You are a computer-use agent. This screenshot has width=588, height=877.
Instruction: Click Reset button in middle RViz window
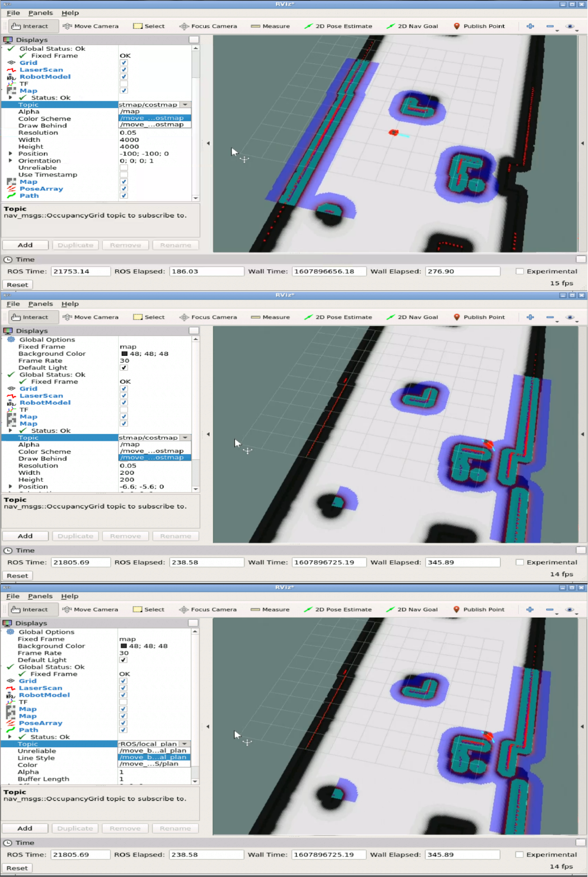point(18,576)
